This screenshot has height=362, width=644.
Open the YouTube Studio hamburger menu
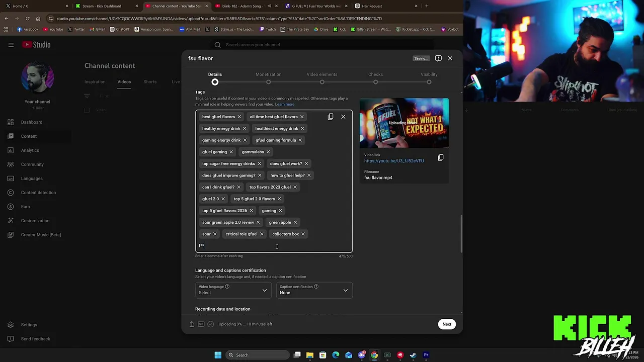point(11,45)
